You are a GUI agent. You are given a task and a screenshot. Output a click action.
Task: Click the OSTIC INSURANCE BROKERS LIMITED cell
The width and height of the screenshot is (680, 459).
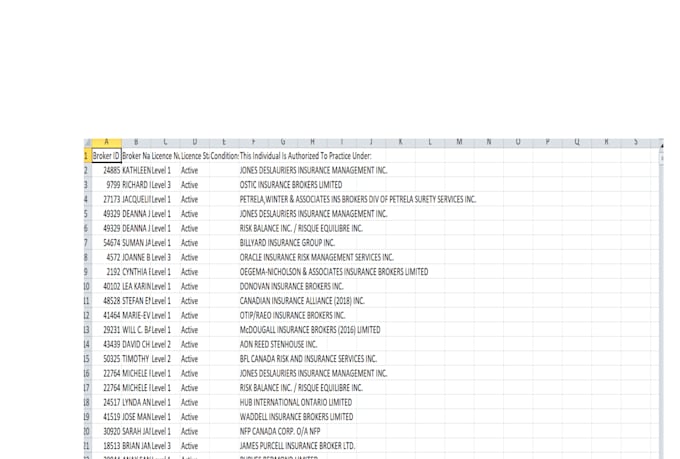(x=291, y=185)
